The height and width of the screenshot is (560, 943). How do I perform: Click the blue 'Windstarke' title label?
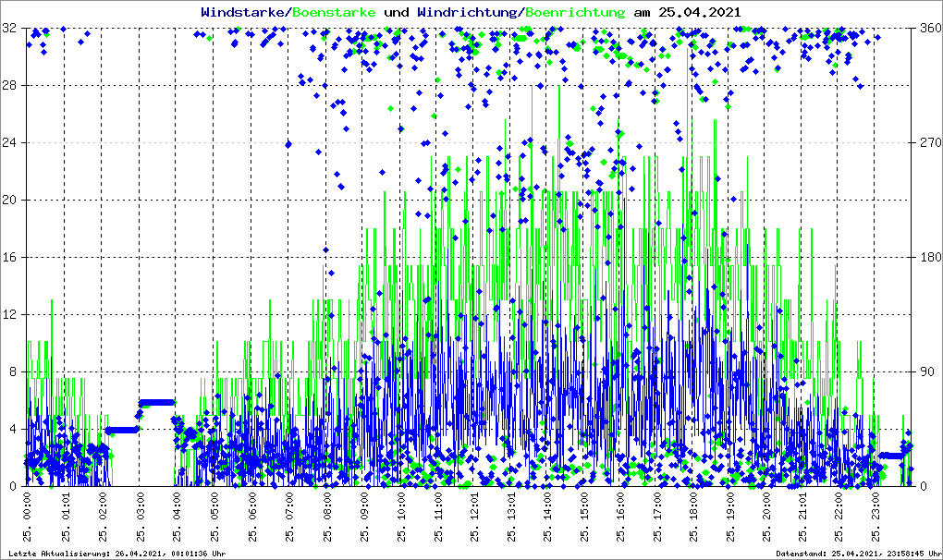pos(244,13)
